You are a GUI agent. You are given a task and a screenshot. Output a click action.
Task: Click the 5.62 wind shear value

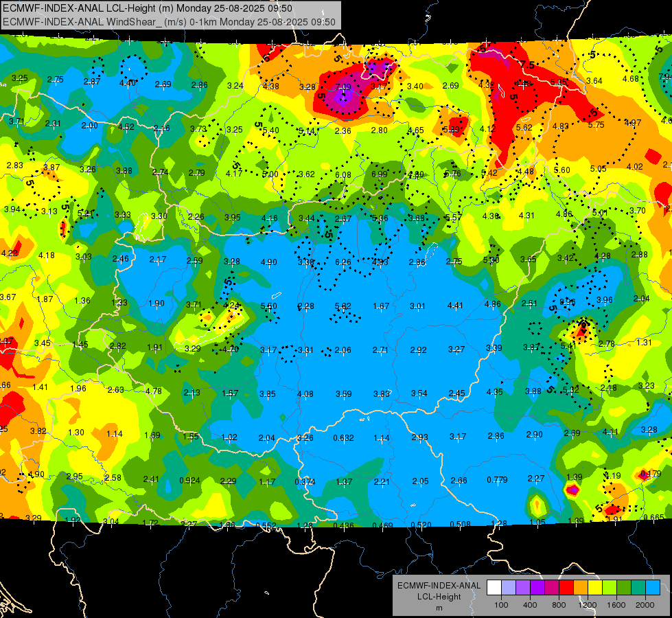click(524, 128)
